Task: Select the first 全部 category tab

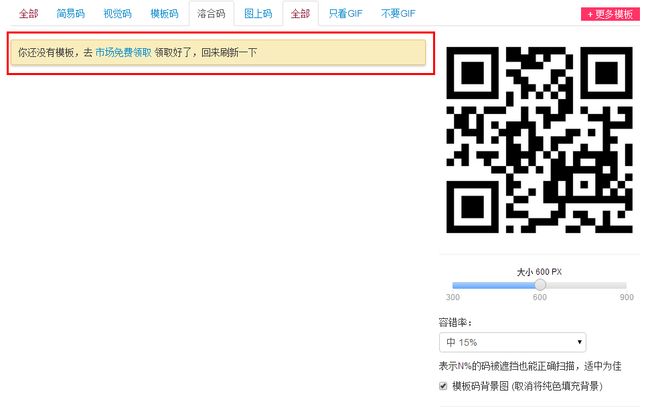Action: pyautogui.click(x=29, y=14)
